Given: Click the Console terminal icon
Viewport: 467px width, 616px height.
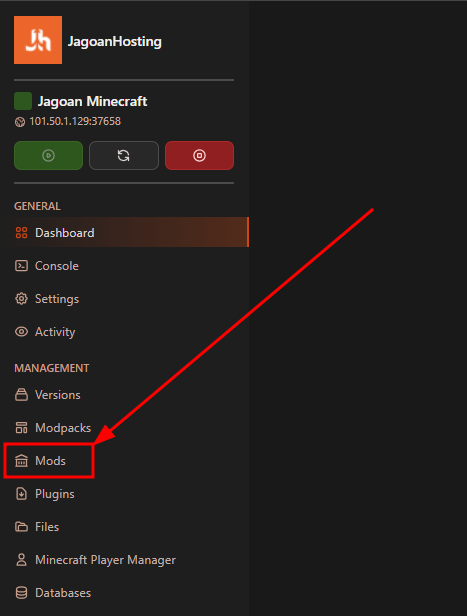Looking at the screenshot, I should click(21, 266).
